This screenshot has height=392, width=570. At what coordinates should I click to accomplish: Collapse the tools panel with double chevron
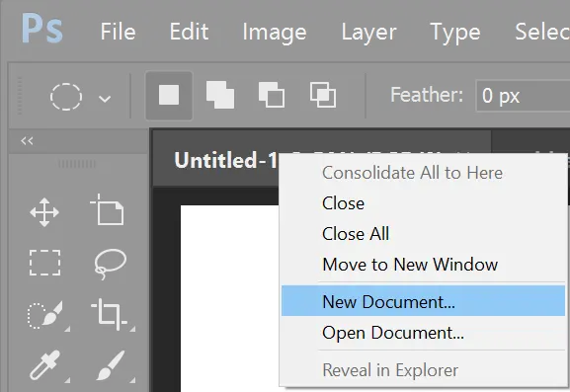(x=27, y=140)
